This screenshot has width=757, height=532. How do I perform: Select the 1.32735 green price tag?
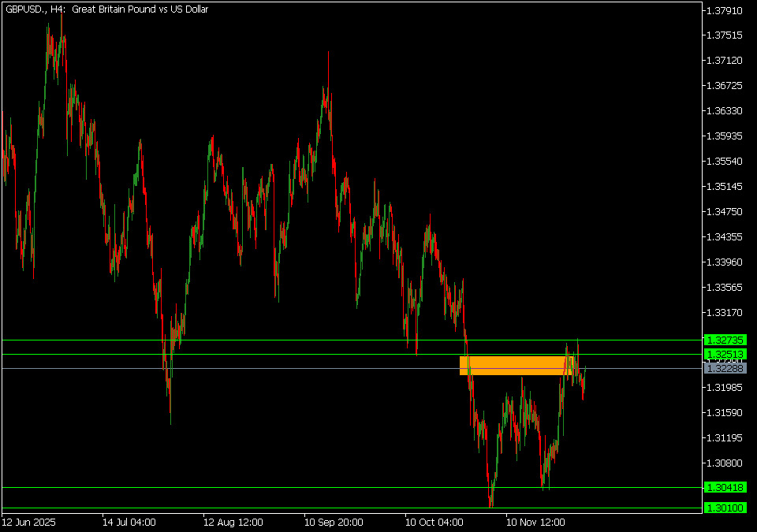tap(725, 340)
